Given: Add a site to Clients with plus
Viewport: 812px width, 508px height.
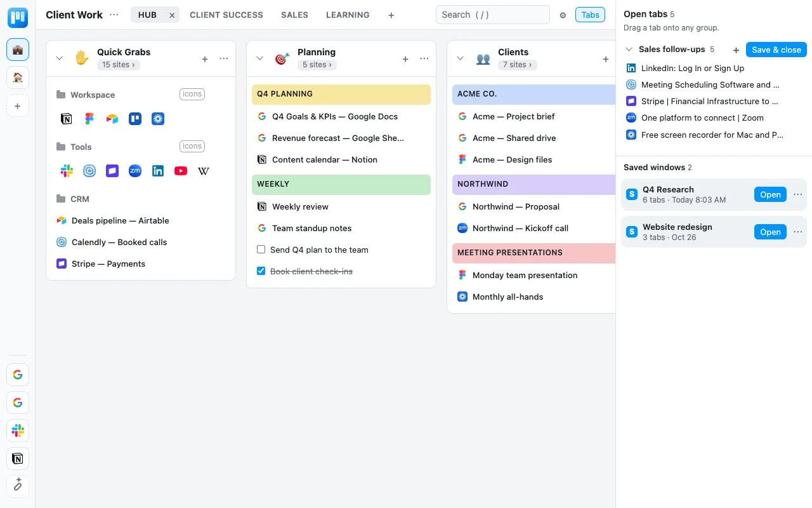Looking at the screenshot, I should [x=606, y=59].
